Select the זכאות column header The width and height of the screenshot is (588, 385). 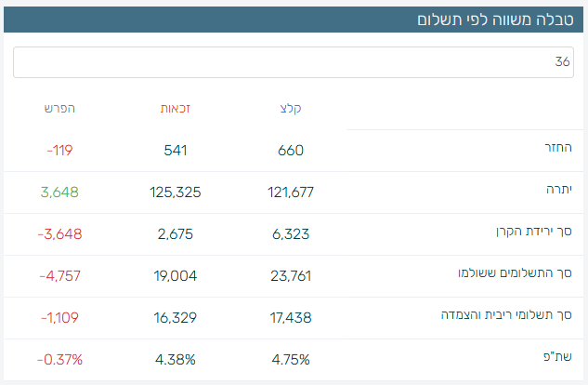[x=176, y=109]
